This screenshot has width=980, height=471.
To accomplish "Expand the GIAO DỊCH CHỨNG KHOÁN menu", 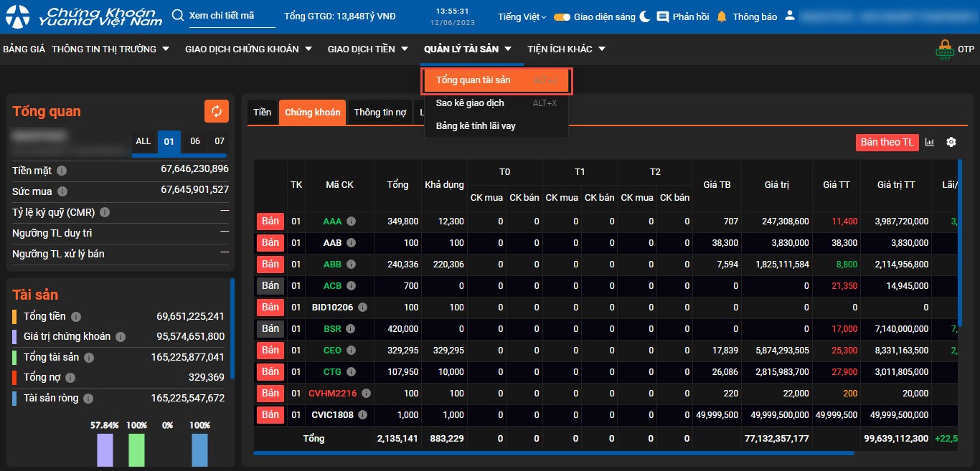I will coord(248,49).
